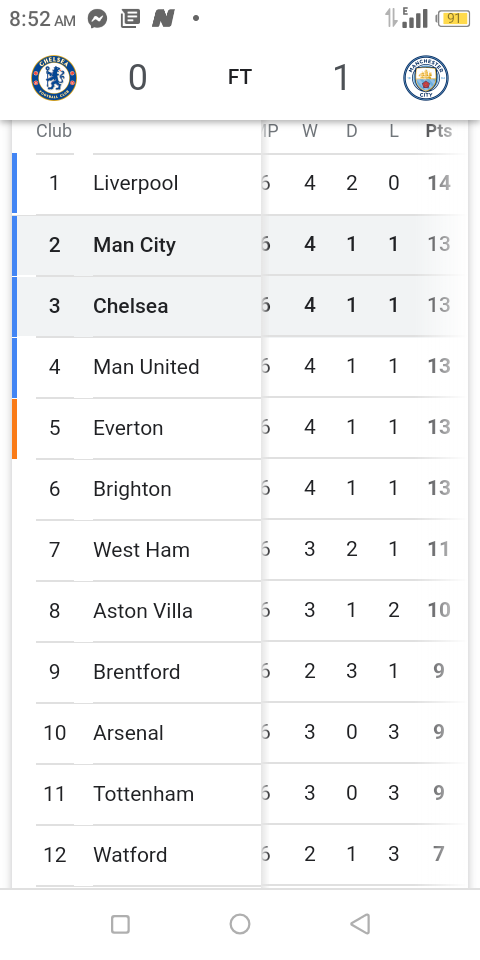Tap the recent apps square button
This screenshot has height=960, width=480.
(120, 924)
